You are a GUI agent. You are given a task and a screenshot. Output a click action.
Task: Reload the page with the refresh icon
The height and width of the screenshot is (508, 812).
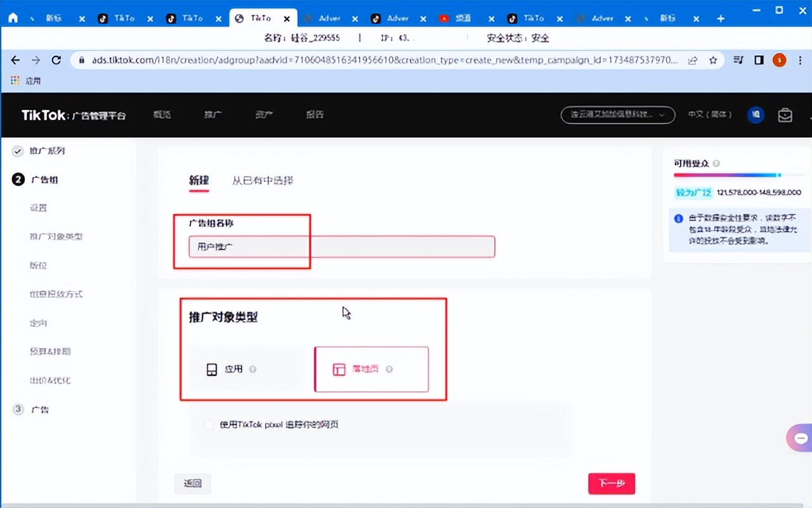(x=56, y=60)
